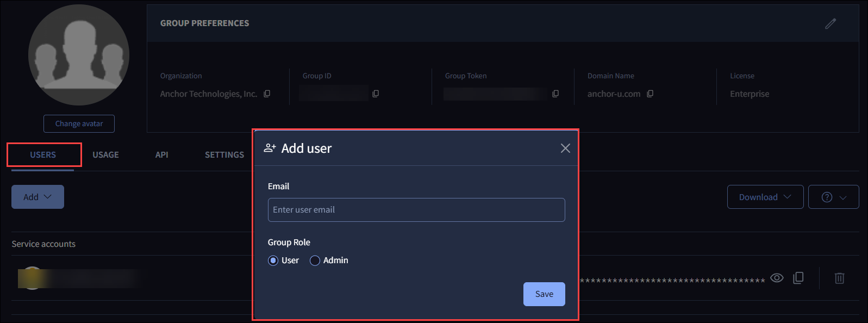Focus the Enter user email field
This screenshot has width=868, height=323.
pyautogui.click(x=416, y=210)
